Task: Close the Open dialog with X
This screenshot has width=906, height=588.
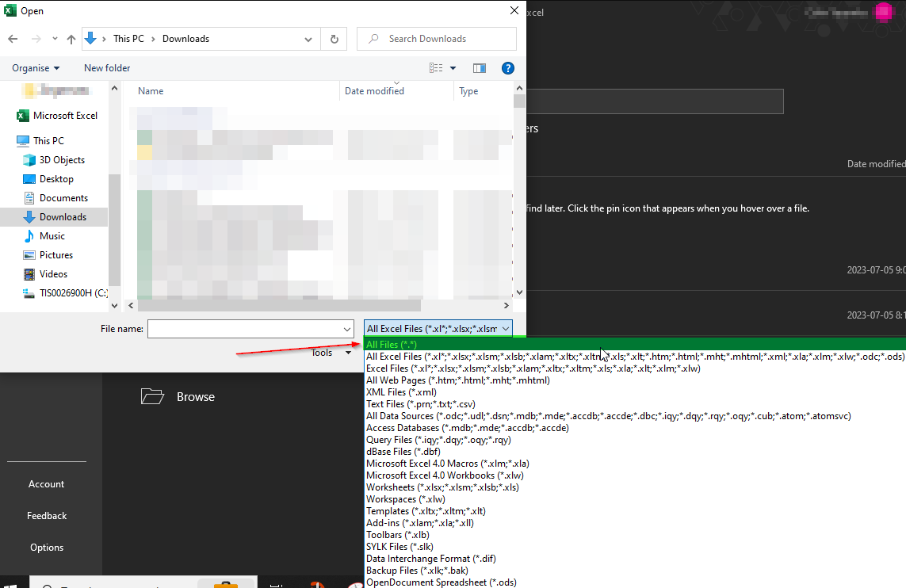Action: click(514, 10)
